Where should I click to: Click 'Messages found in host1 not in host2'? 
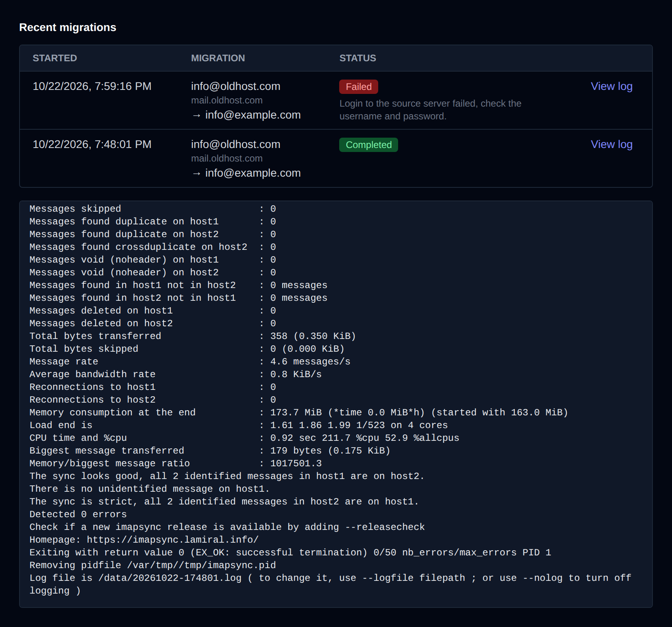pyautogui.click(x=178, y=285)
